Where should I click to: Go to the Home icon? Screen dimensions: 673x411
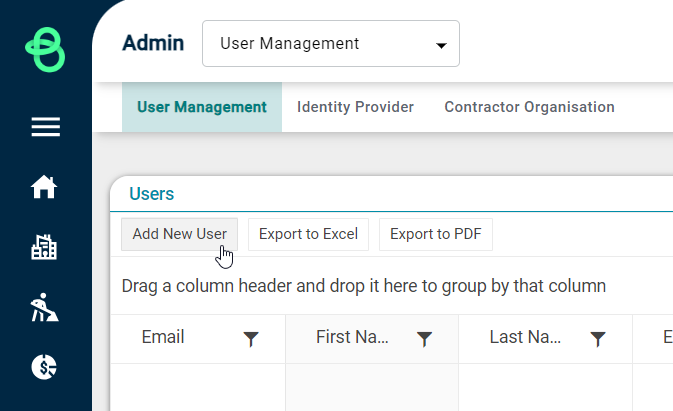44,187
